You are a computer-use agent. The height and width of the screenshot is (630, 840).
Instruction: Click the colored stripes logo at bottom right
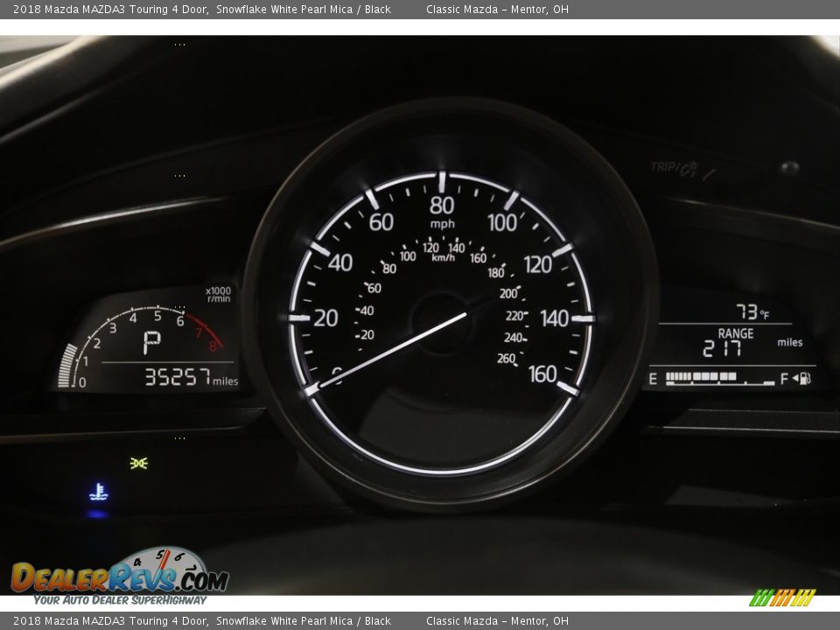click(781, 598)
